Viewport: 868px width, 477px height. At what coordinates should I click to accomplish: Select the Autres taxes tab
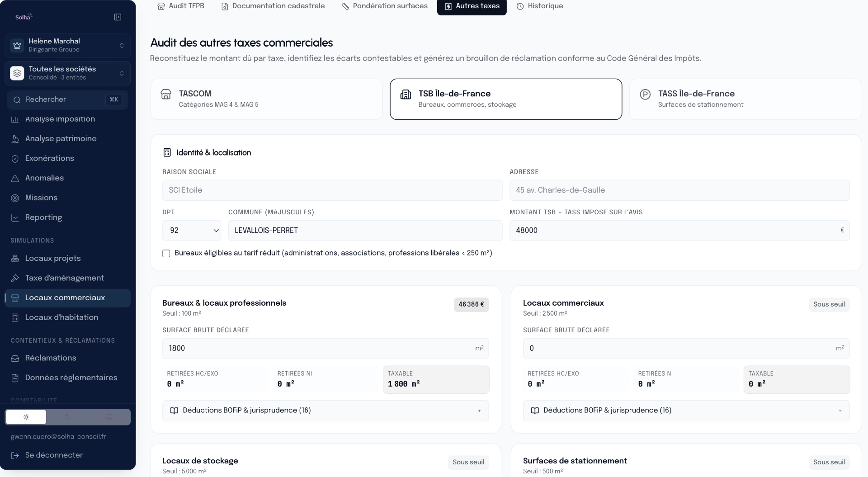coord(472,6)
